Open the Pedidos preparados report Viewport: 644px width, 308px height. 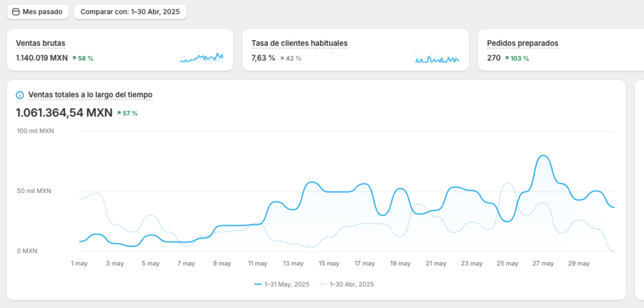pos(522,43)
